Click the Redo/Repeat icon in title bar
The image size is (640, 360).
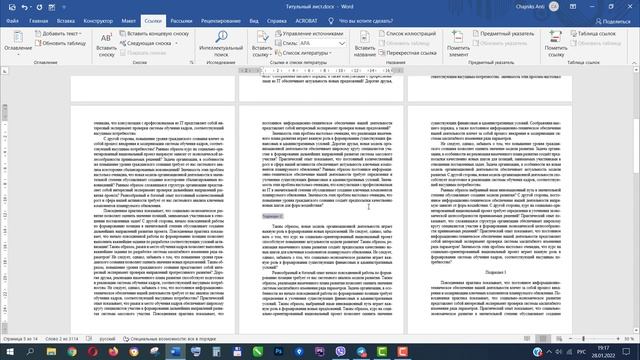coord(39,7)
